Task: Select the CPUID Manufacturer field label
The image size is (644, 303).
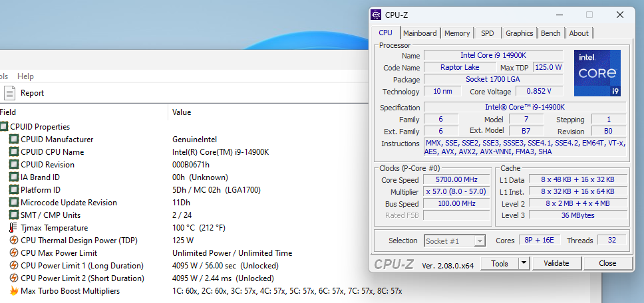Action: pyautogui.click(x=57, y=140)
